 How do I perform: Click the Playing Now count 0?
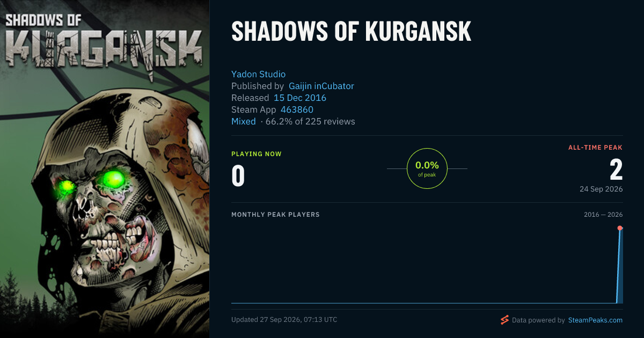pos(238,177)
